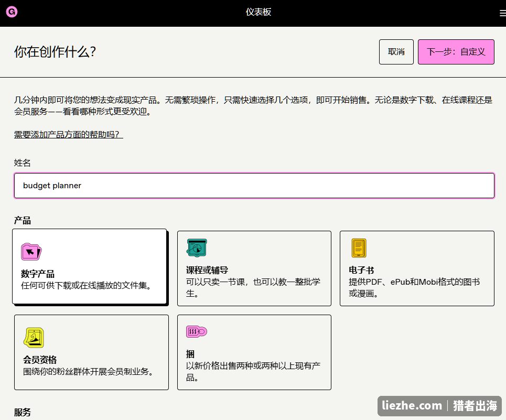
Task: Click the description 围绕你的粉丝群体开展会员制业务。
Action: pos(88,372)
